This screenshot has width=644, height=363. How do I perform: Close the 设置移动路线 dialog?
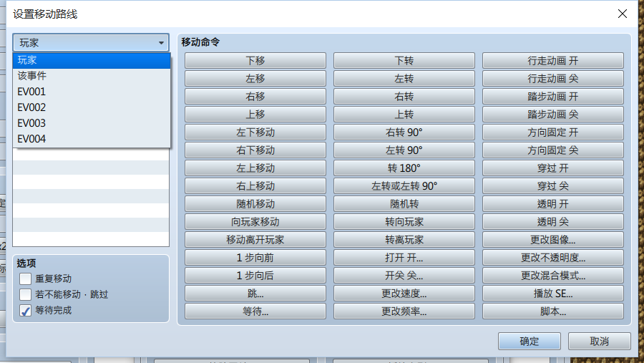[623, 14]
